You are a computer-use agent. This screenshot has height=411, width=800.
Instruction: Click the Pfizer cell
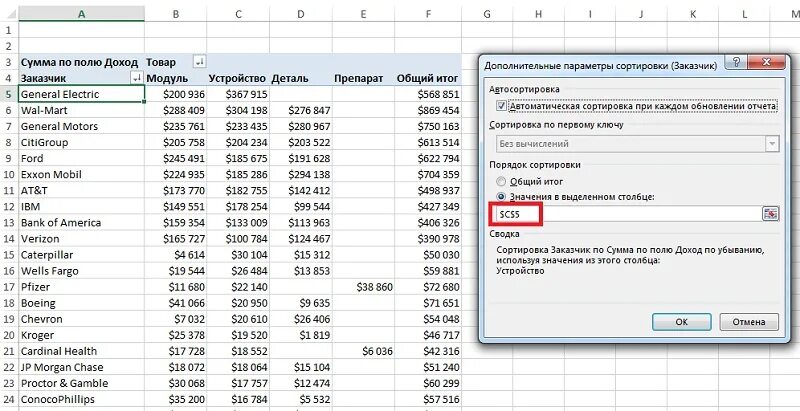82,287
